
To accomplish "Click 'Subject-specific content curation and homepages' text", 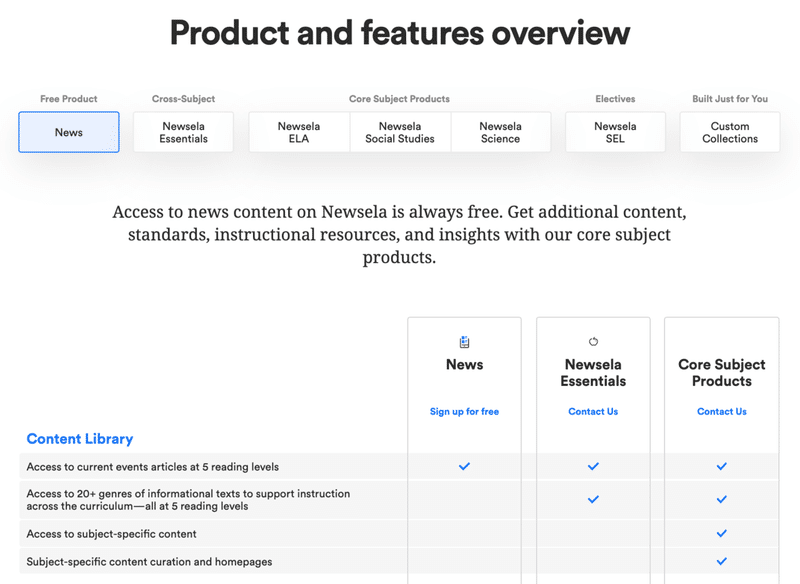I will click(x=149, y=562).
